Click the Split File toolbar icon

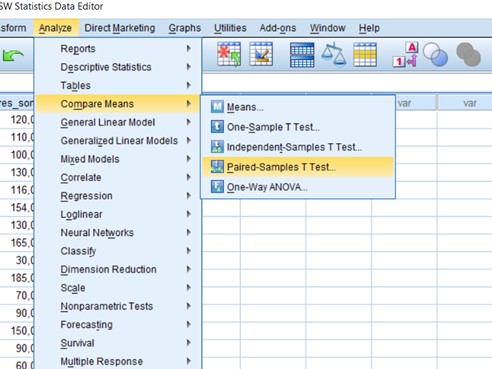302,55
